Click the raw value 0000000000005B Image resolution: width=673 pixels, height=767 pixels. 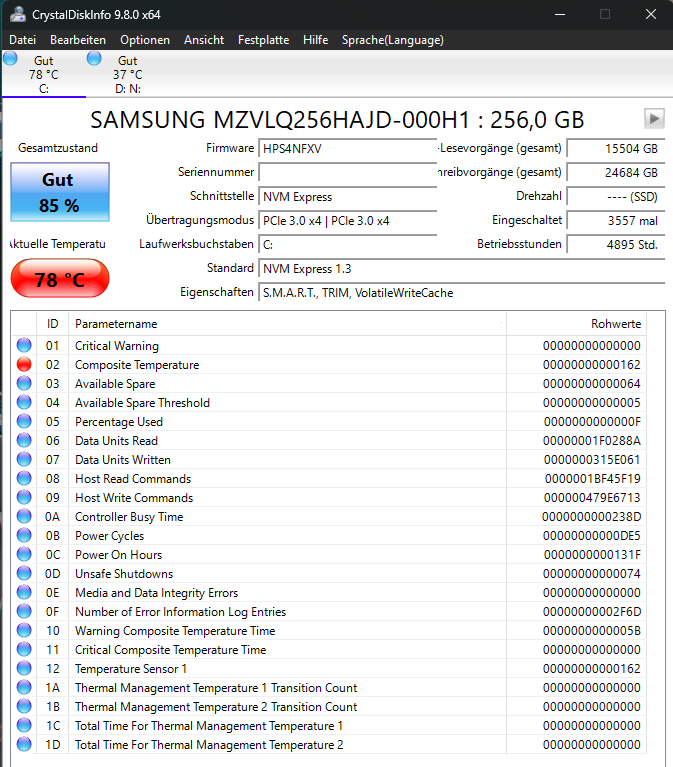pos(592,631)
